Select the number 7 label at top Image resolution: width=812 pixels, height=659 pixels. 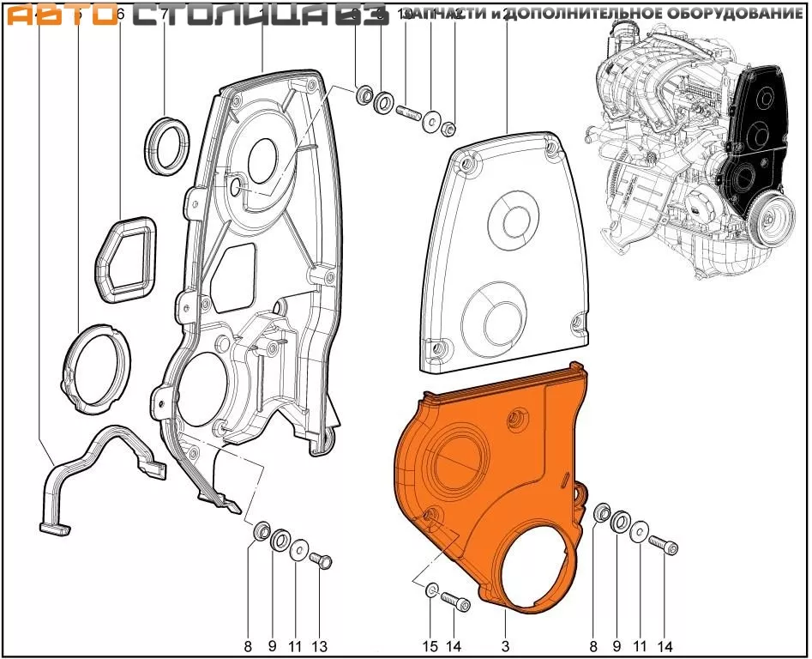163,15
